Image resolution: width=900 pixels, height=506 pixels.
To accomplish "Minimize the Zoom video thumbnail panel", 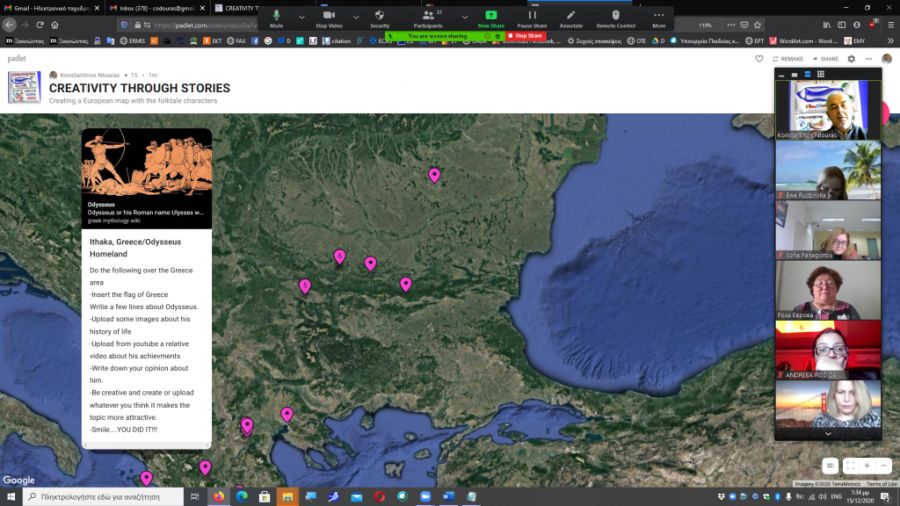I will 781,75.
